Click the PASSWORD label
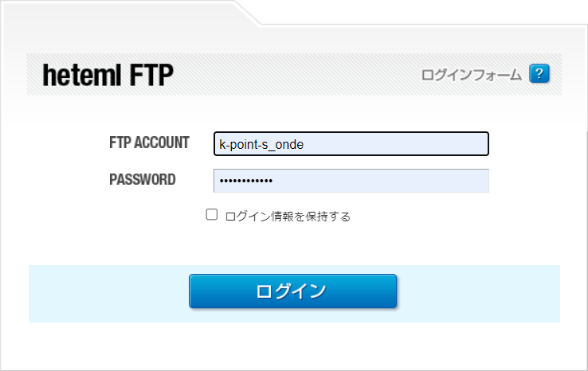 pyautogui.click(x=142, y=180)
